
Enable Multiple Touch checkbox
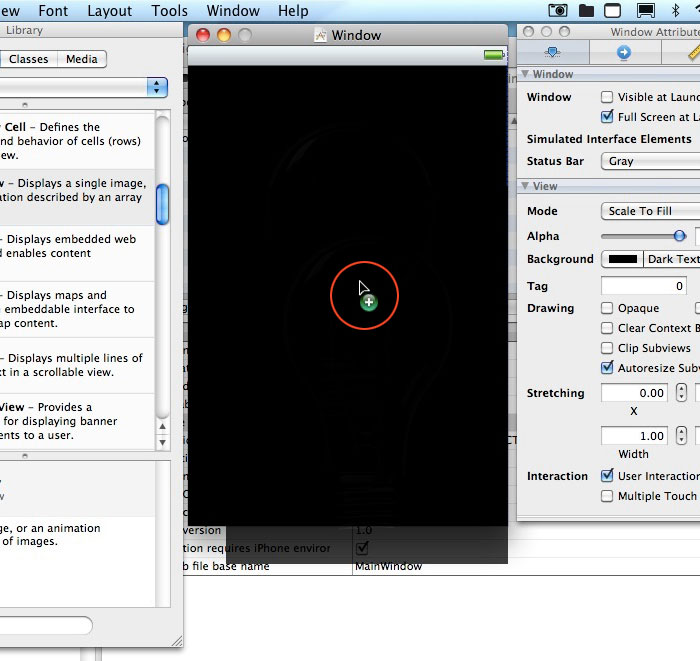607,496
